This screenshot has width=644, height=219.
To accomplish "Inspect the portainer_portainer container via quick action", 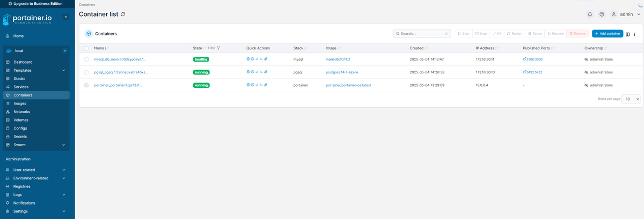I will (253, 85).
